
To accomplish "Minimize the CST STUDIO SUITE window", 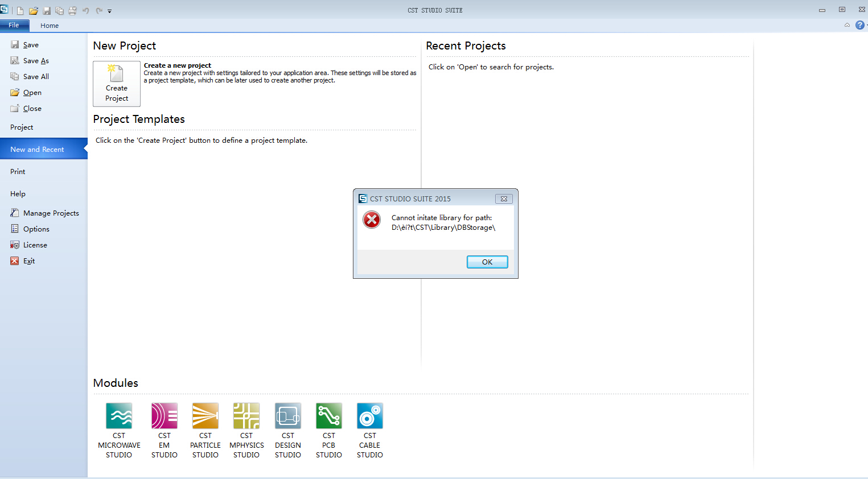I will coord(822,10).
